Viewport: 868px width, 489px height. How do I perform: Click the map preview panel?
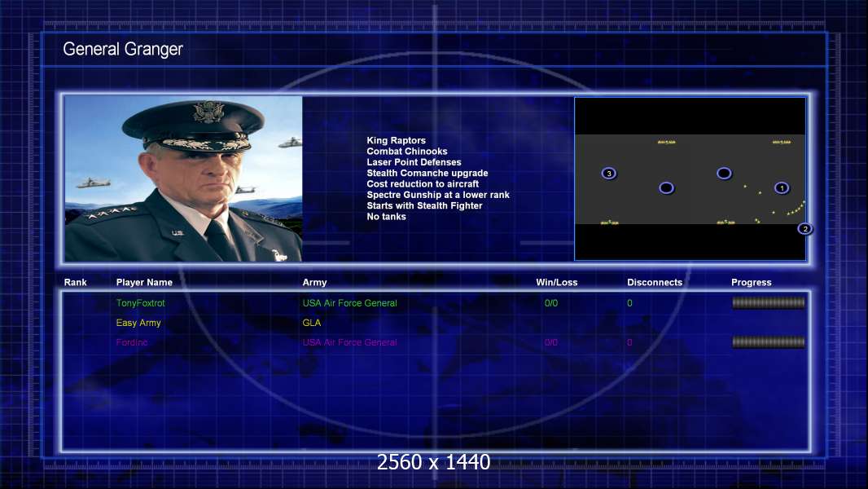coord(690,178)
